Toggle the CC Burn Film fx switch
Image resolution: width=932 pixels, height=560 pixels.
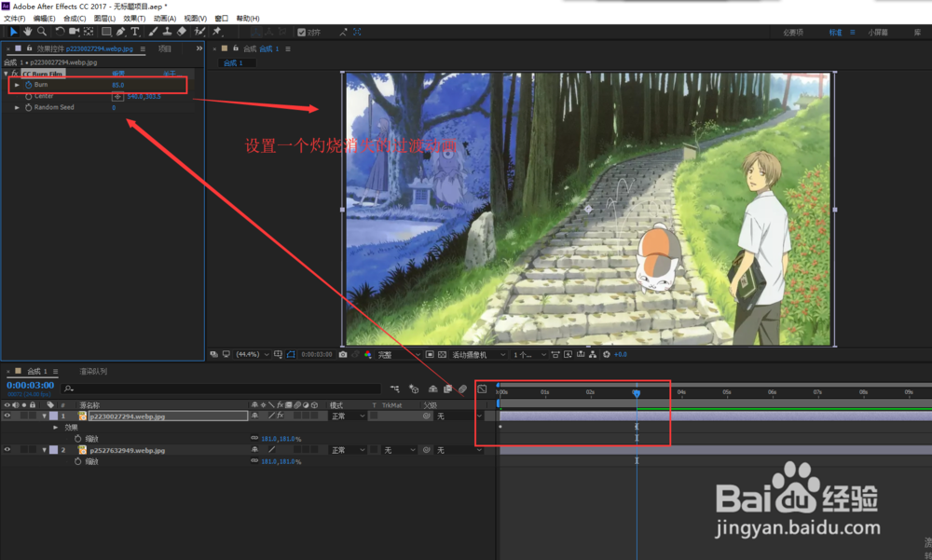(x=15, y=74)
